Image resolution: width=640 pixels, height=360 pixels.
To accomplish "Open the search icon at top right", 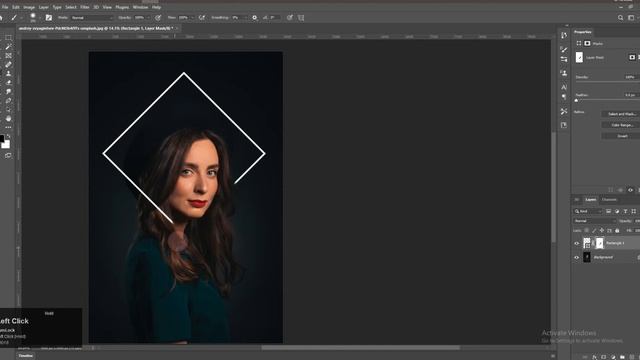I will 620,18.
